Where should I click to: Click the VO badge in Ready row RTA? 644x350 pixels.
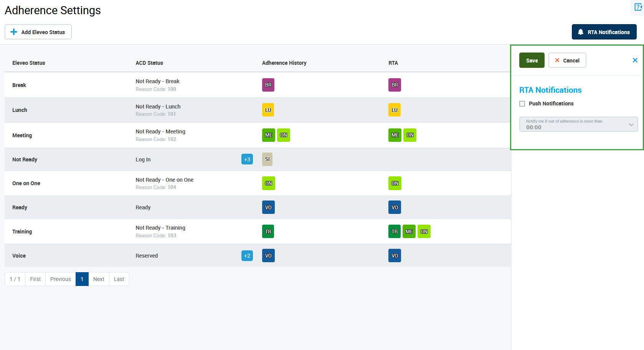pyautogui.click(x=395, y=207)
